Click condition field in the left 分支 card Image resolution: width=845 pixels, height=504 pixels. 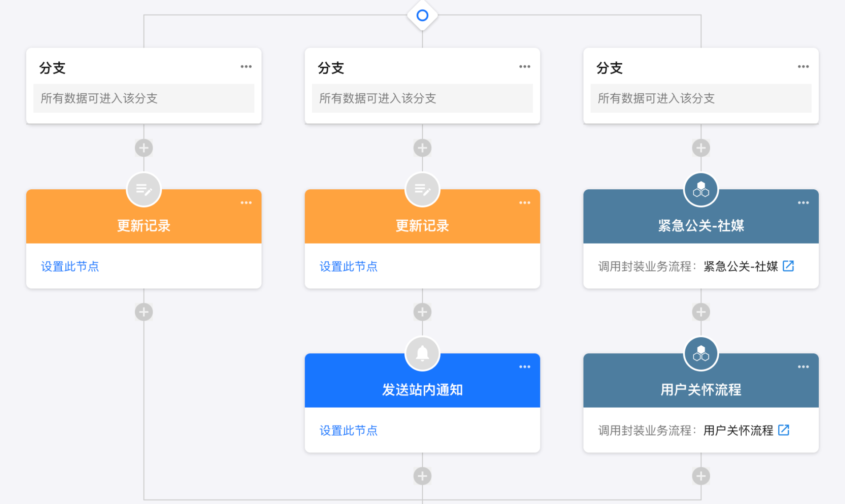(144, 98)
